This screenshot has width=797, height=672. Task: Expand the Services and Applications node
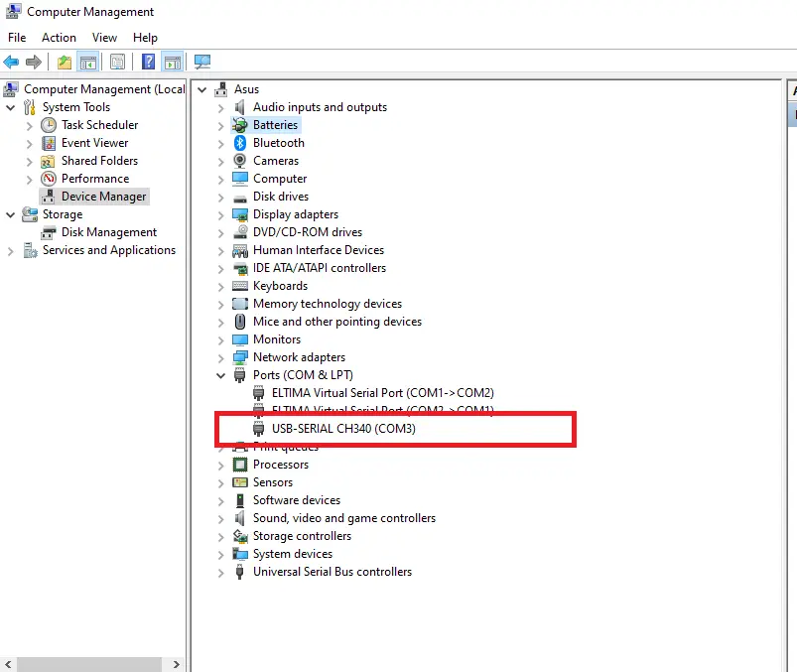click(x=10, y=251)
